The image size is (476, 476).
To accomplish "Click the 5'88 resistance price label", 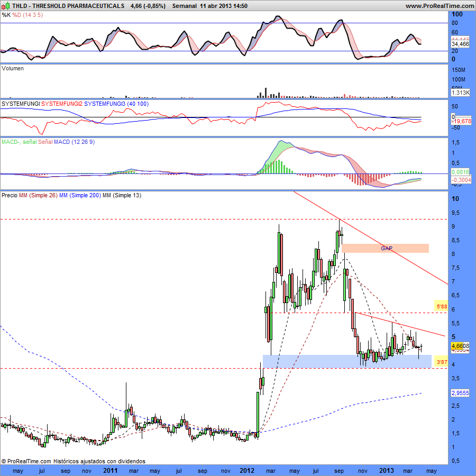I will coord(441,306).
